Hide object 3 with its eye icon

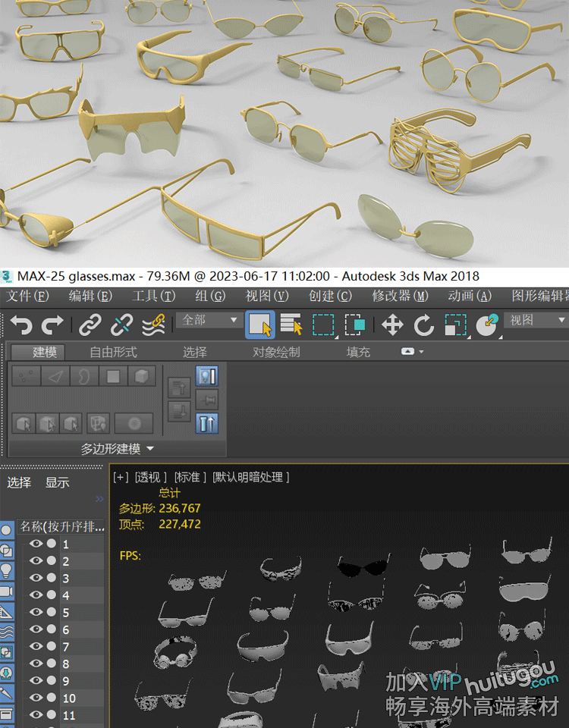click(36, 579)
